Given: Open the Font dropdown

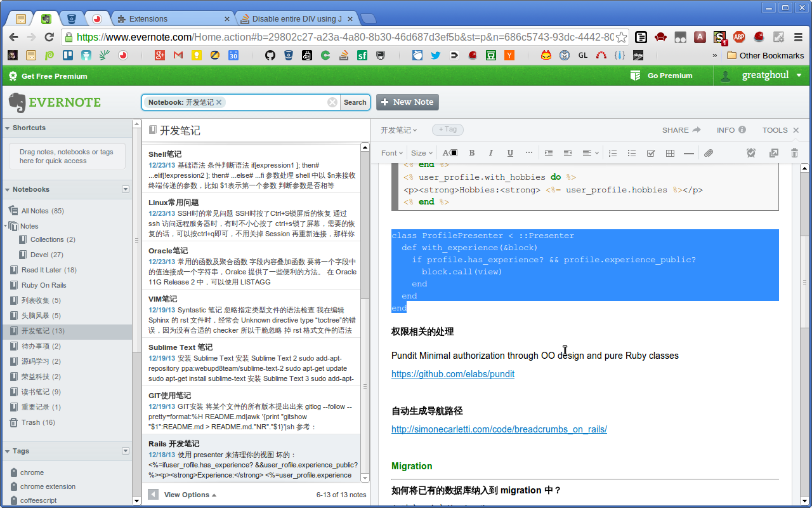Looking at the screenshot, I should click(391, 153).
